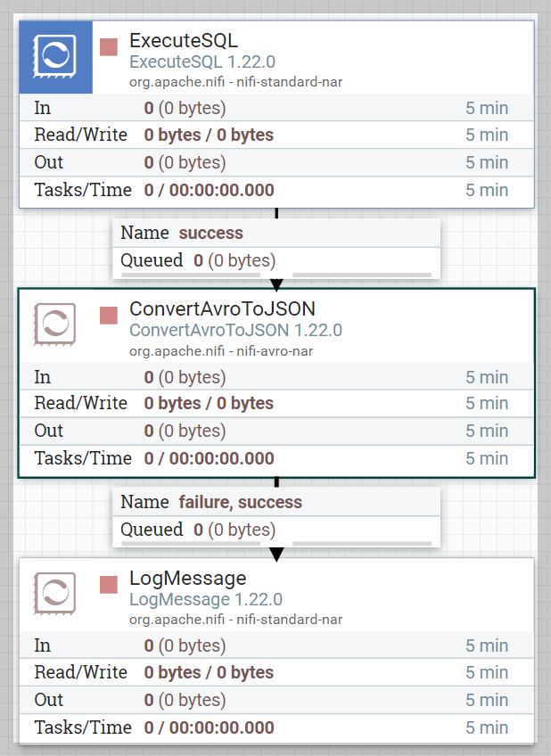Select the LogMessage processor title

click(x=188, y=578)
